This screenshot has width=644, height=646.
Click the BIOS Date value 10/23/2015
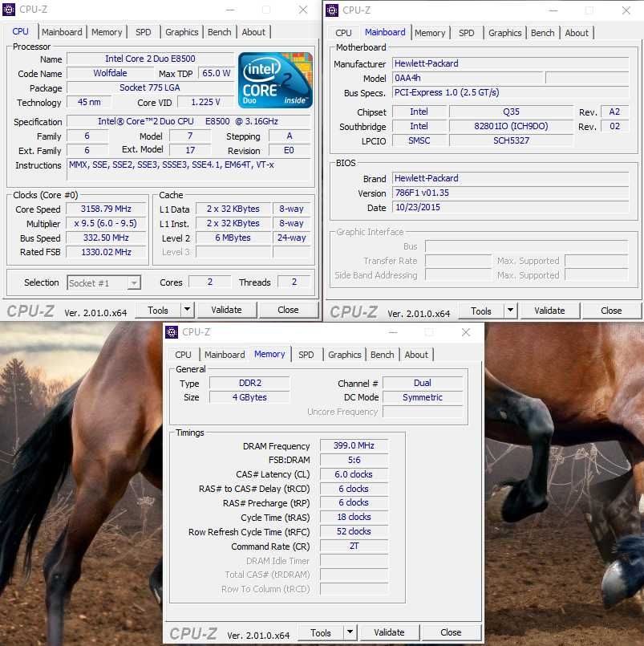click(511, 207)
